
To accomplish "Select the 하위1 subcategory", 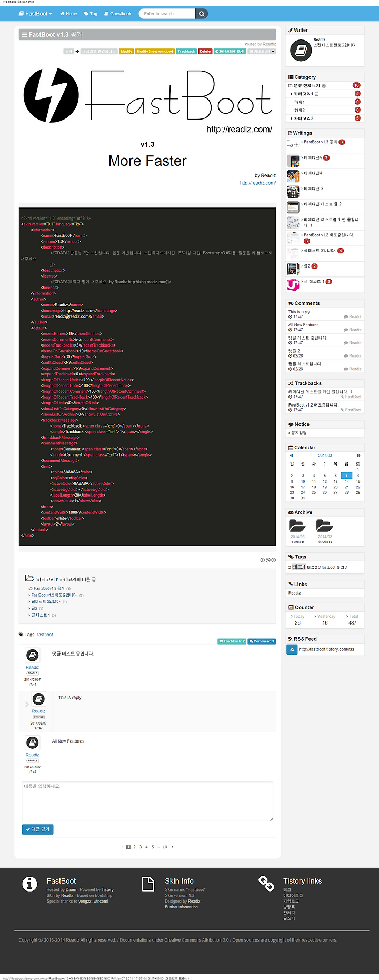I will coord(300,102).
